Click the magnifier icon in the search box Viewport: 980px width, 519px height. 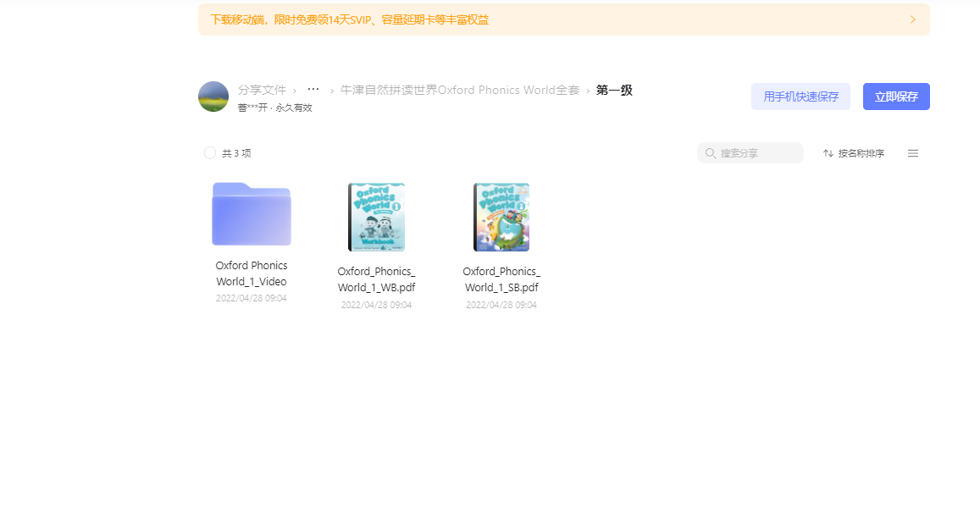[x=711, y=152]
